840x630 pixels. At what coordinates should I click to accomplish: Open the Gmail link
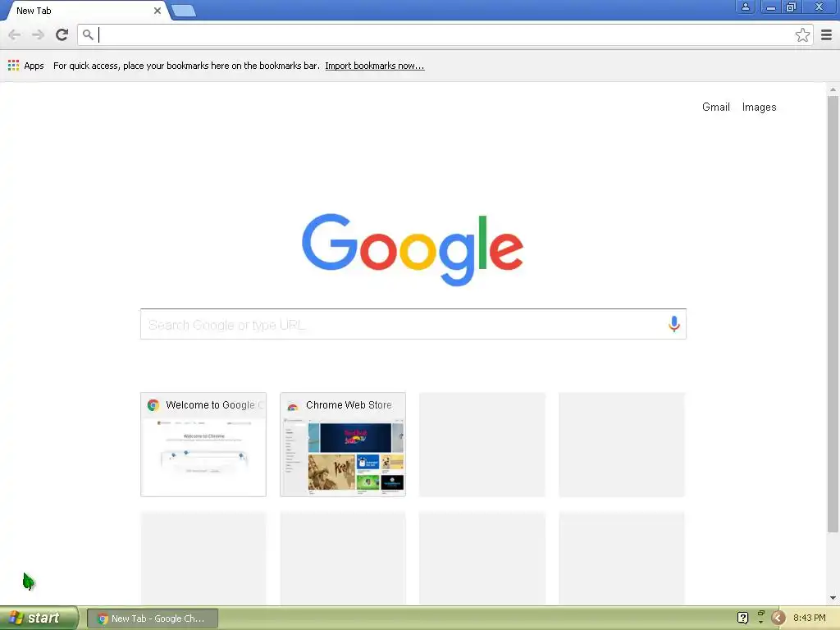(715, 107)
